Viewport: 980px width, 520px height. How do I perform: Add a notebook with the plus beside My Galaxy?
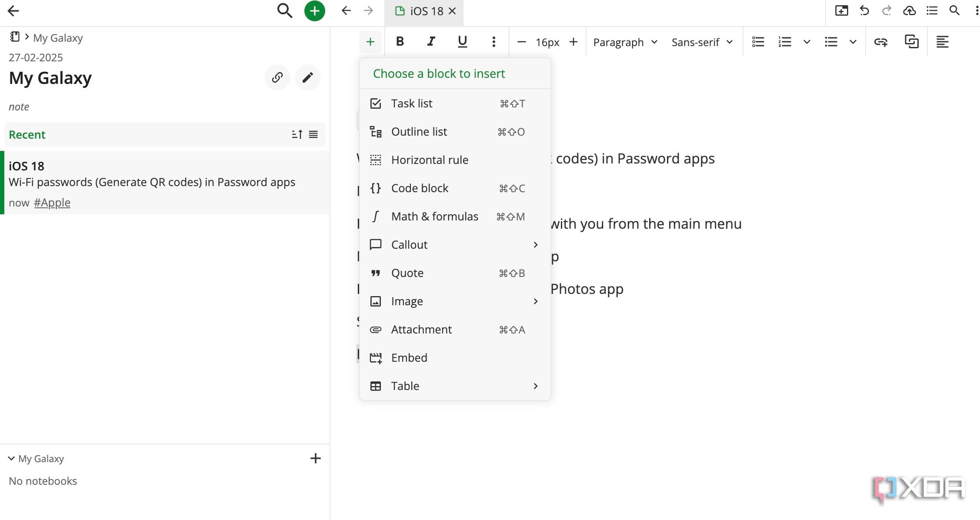pos(316,458)
